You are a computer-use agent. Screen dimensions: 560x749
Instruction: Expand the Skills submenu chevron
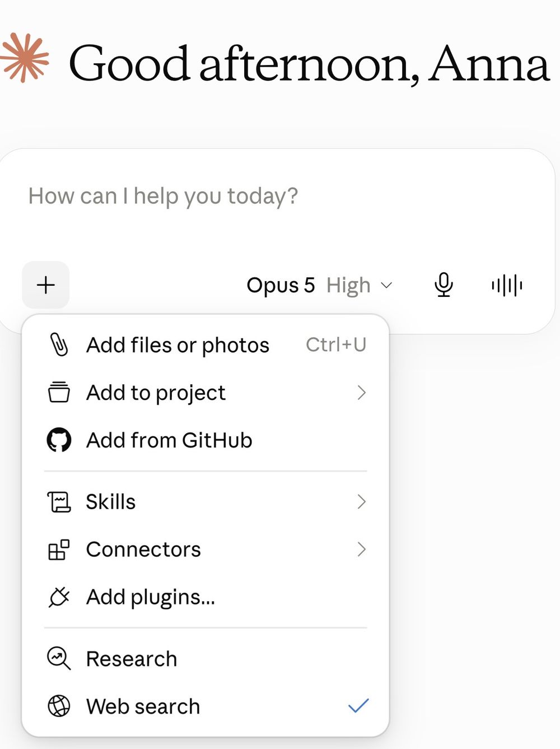point(361,501)
